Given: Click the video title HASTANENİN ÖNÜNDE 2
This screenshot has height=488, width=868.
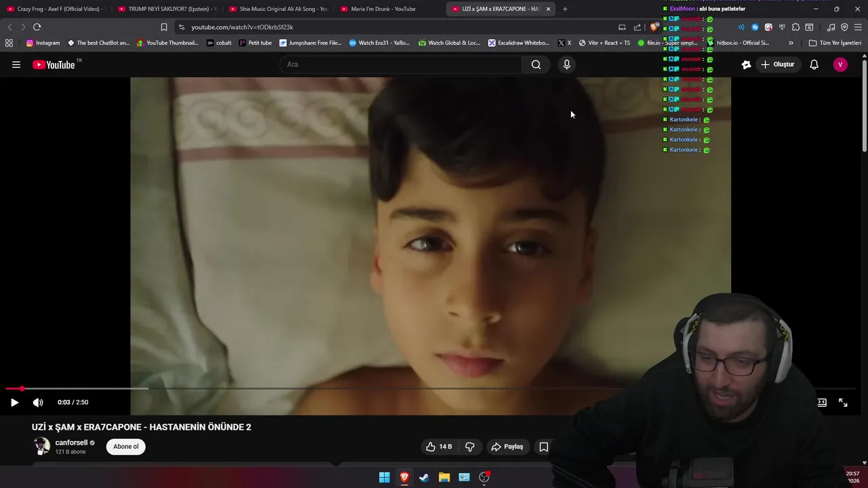Looking at the screenshot, I should coord(141,427).
